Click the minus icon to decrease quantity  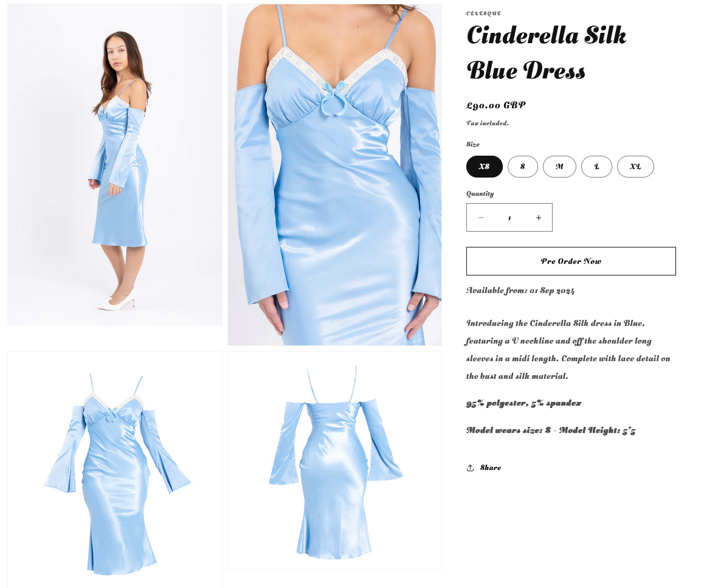(x=481, y=218)
